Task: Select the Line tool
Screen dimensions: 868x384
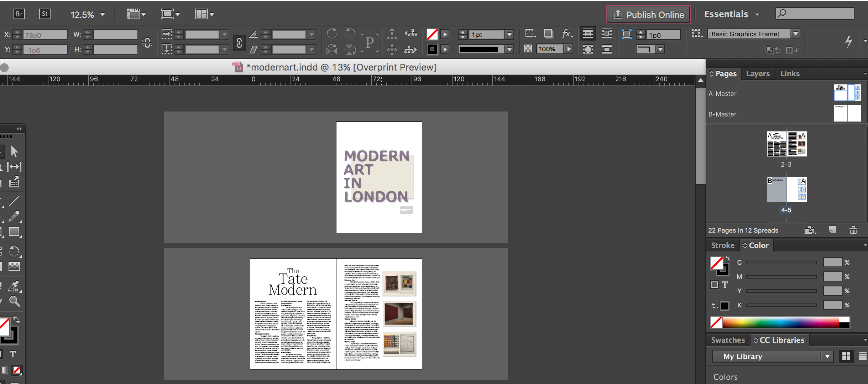Action: pyautogui.click(x=14, y=201)
